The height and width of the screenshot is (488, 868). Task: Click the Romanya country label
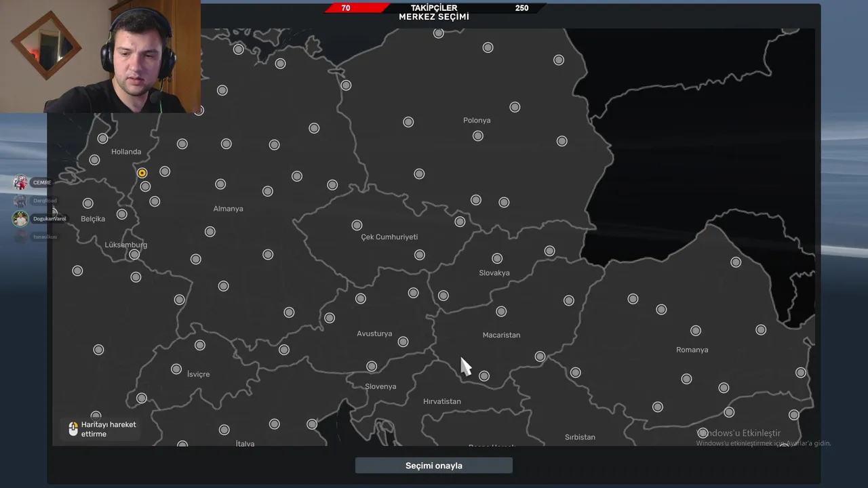tap(692, 350)
